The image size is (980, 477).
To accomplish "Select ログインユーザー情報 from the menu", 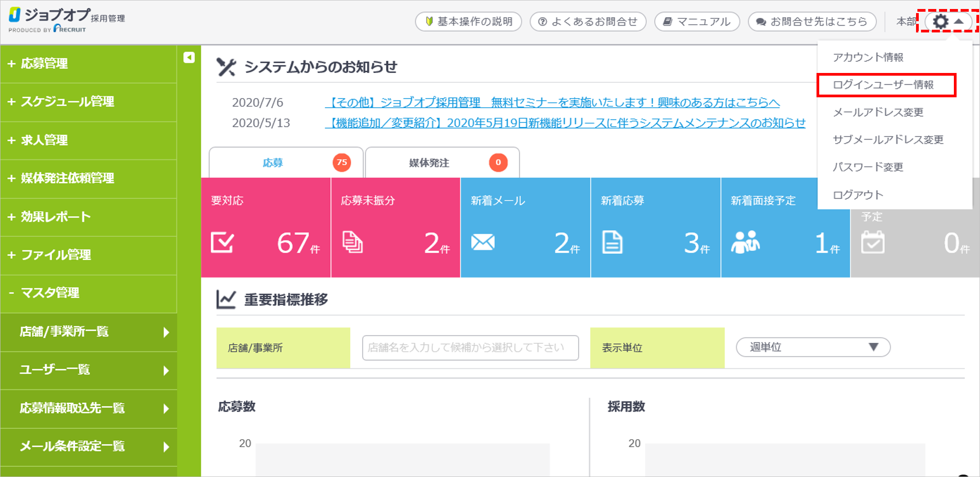I will (x=883, y=85).
